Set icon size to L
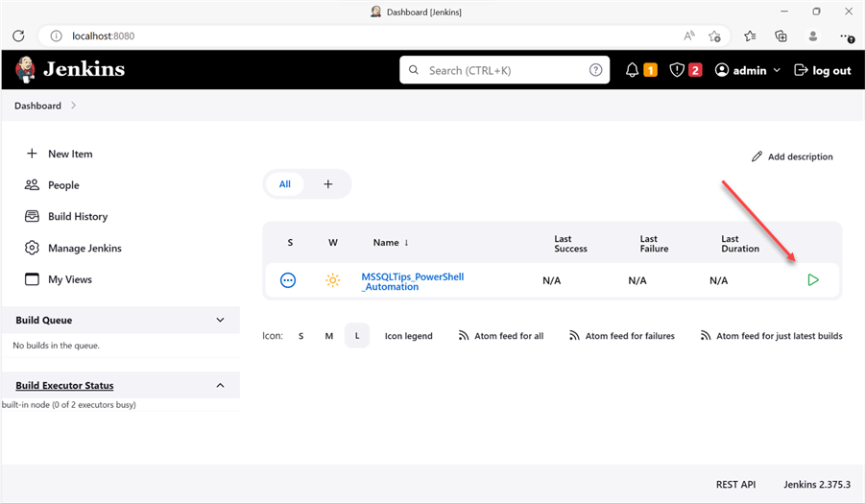This screenshot has height=504, width=865. [357, 336]
